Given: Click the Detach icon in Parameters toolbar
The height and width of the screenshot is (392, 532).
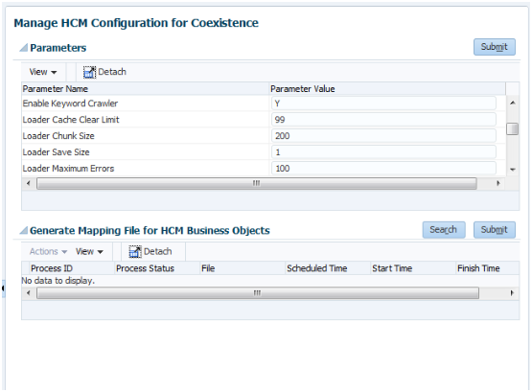Looking at the screenshot, I should click(x=89, y=72).
